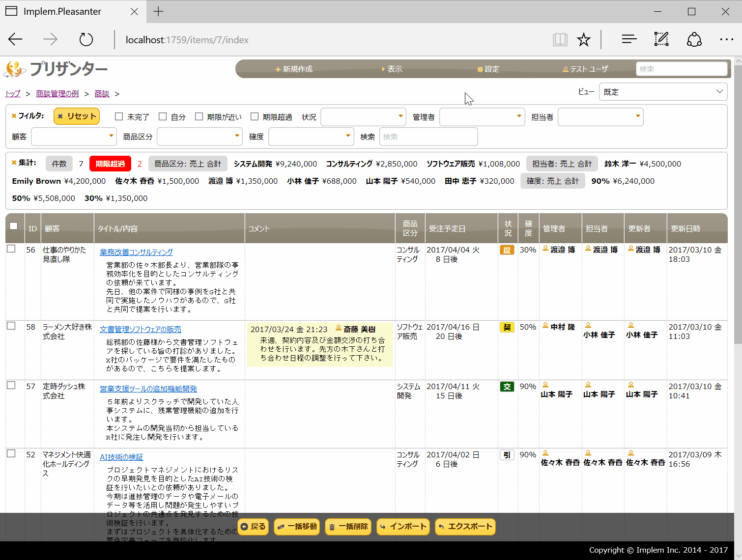Open the 状況 filter dropdown
This screenshot has width=742, height=560.
point(363,117)
